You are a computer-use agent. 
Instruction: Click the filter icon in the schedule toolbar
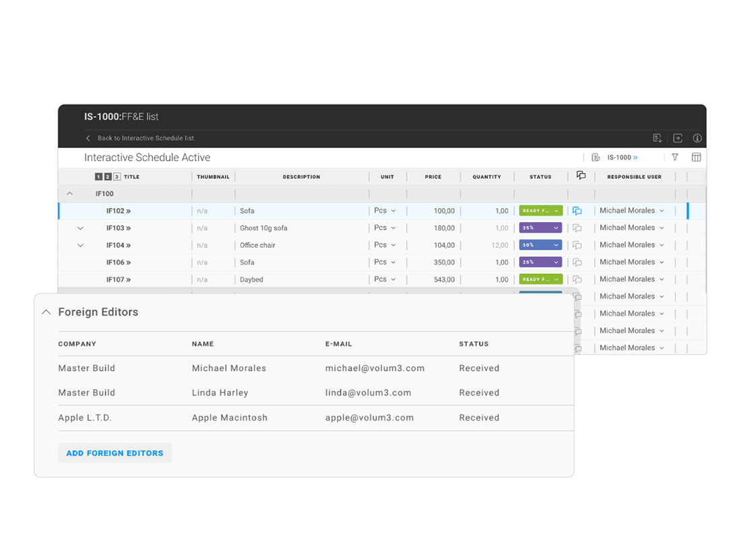point(675,157)
